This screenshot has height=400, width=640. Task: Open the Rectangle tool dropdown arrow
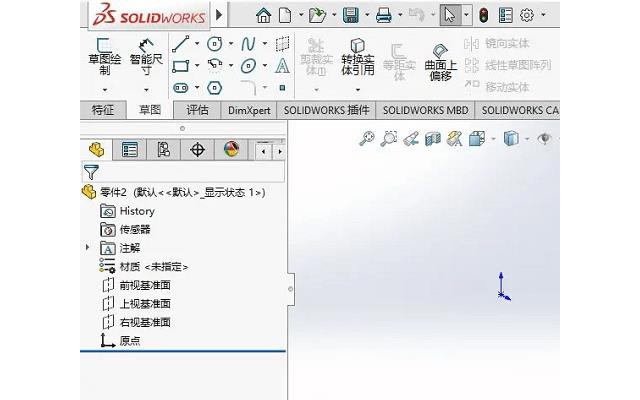click(x=197, y=65)
